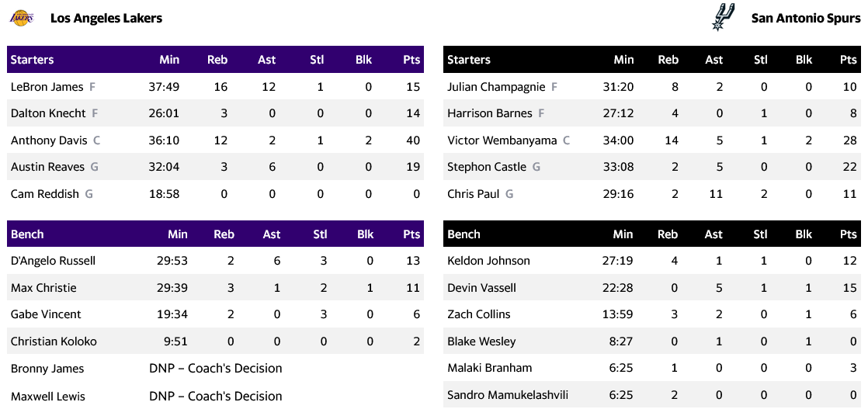Open the Los Angeles Lakers team name link

106,18
